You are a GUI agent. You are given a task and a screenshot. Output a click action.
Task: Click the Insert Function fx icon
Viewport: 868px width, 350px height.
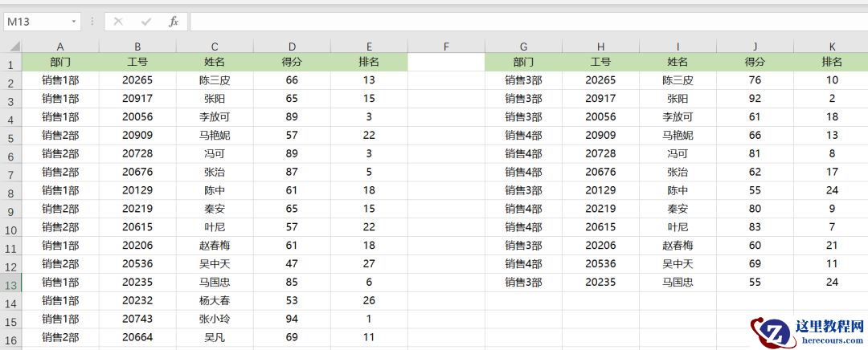tap(173, 22)
